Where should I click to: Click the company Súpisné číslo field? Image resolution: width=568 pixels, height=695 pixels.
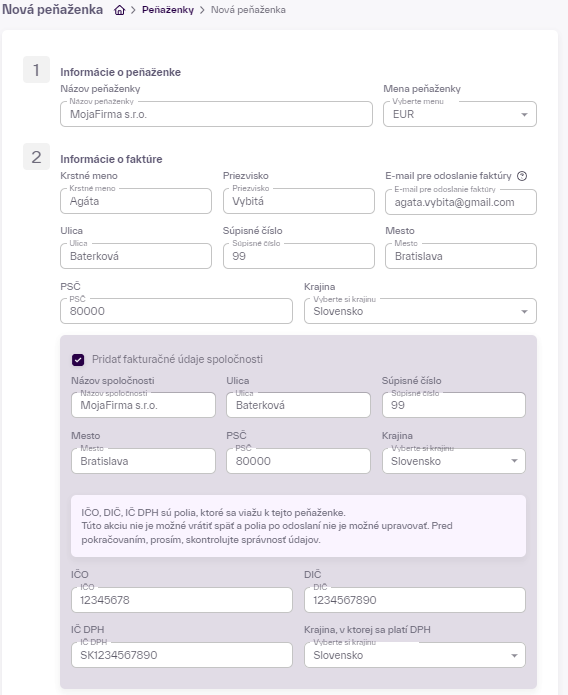coord(454,405)
